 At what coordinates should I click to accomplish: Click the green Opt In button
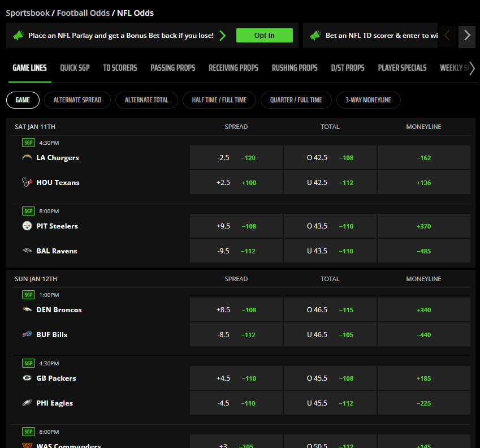265,36
